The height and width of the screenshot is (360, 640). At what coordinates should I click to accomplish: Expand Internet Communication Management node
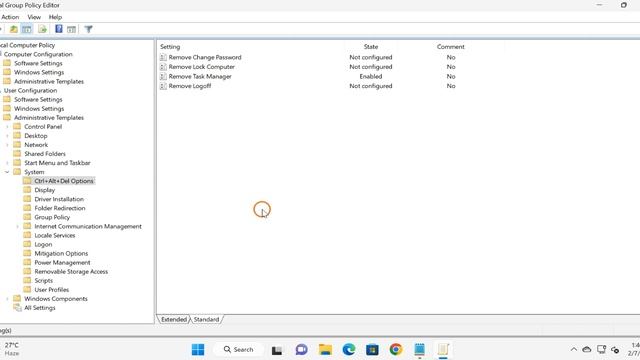17,226
